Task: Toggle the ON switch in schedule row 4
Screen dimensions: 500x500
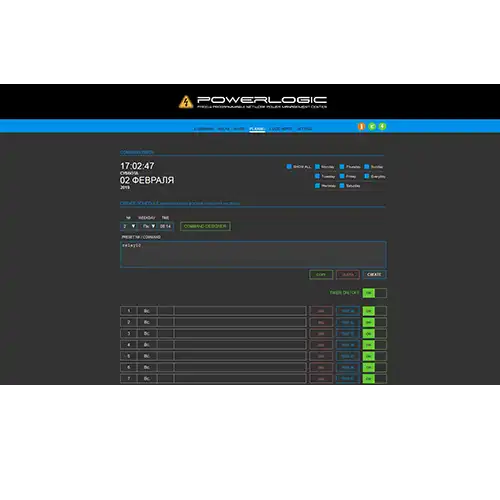Action: coord(375,345)
